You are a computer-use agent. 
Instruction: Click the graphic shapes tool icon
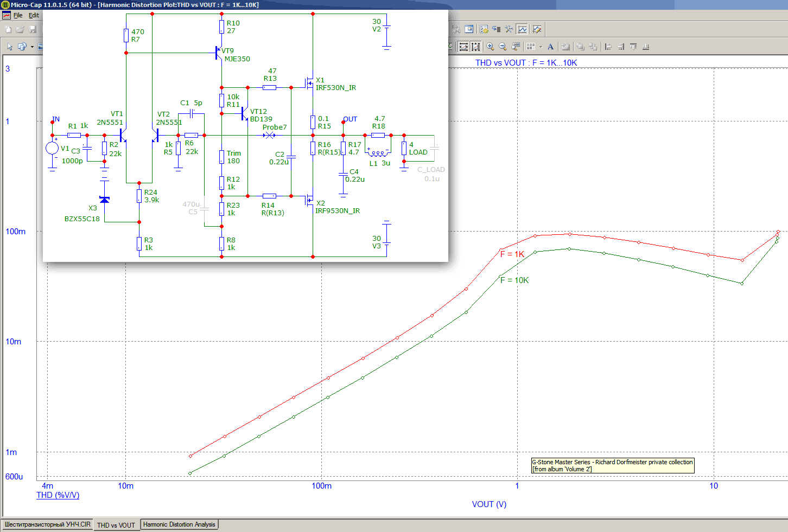click(x=22, y=47)
